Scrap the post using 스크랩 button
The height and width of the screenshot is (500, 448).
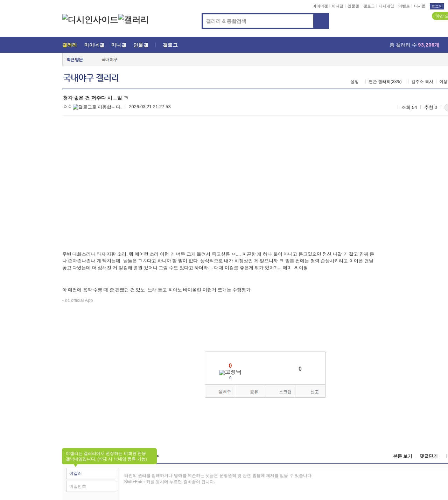click(x=280, y=391)
